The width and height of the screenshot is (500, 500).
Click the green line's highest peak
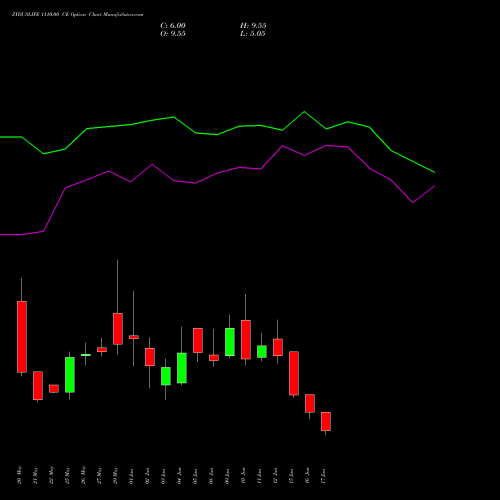304,112
